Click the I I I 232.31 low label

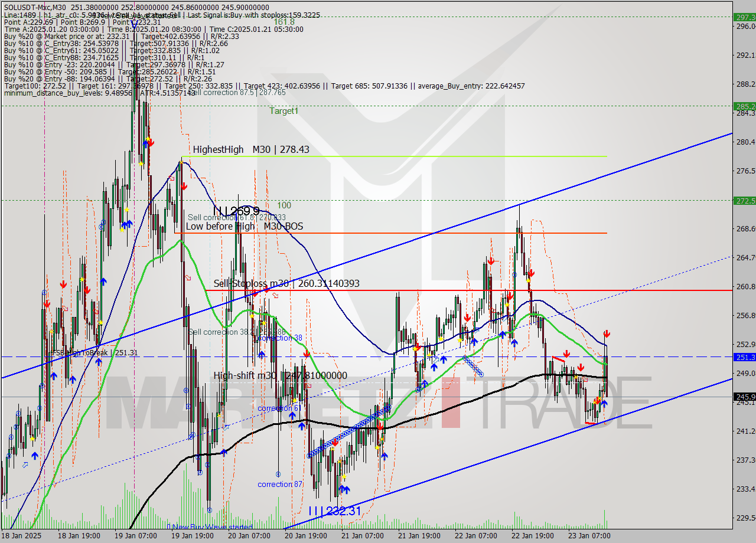[x=334, y=511]
